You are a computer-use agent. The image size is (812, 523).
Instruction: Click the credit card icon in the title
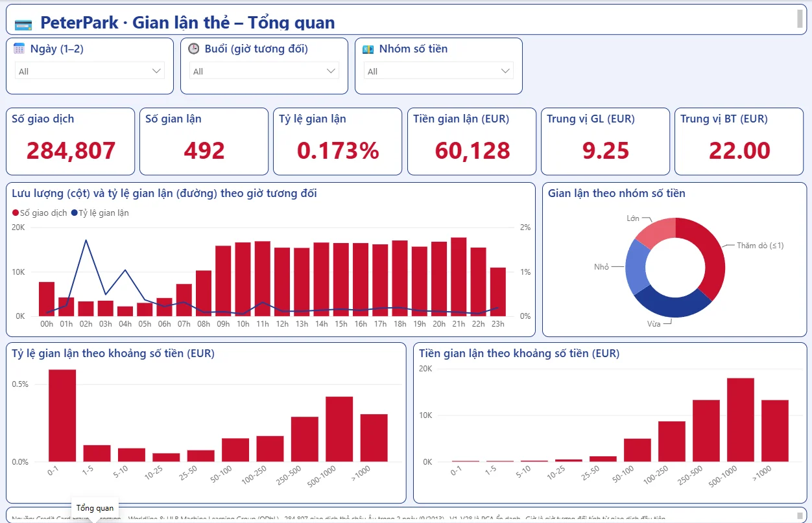coord(23,25)
